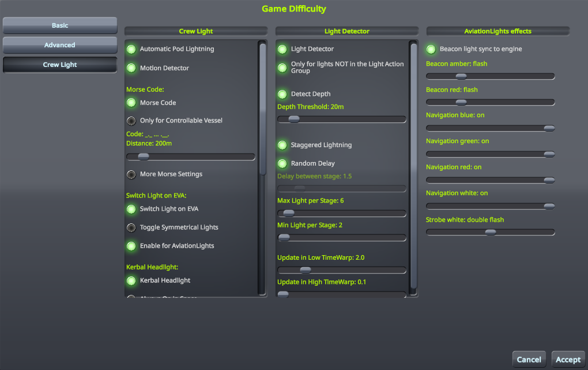
Task: Click the Min Light per Stage slider
Action: coord(342,237)
